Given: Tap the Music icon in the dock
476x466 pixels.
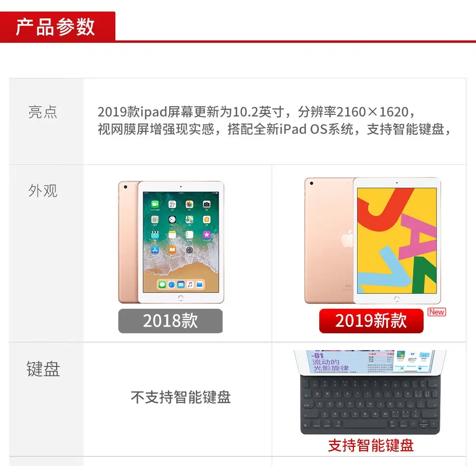Looking at the screenshot, I should (190, 285).
